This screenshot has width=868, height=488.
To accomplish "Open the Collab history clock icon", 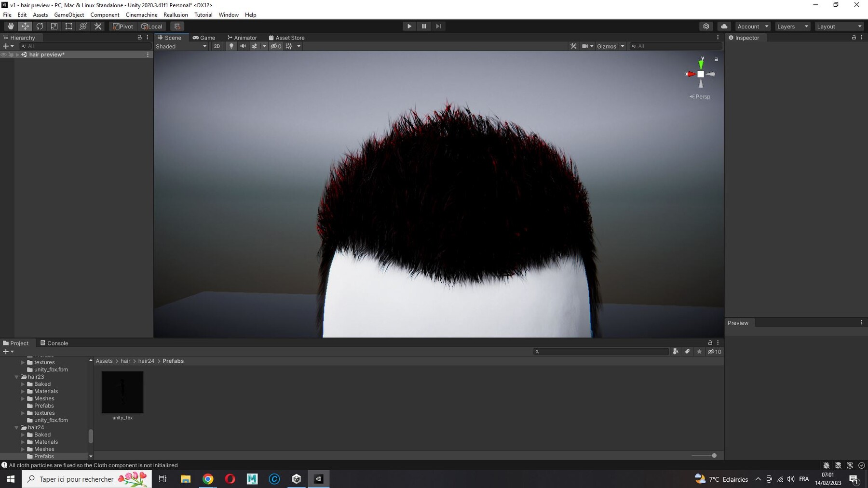I will point(706,26).
